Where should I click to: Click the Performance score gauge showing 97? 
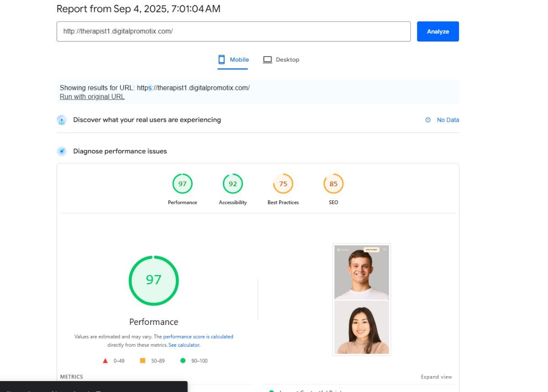[182, 184]
